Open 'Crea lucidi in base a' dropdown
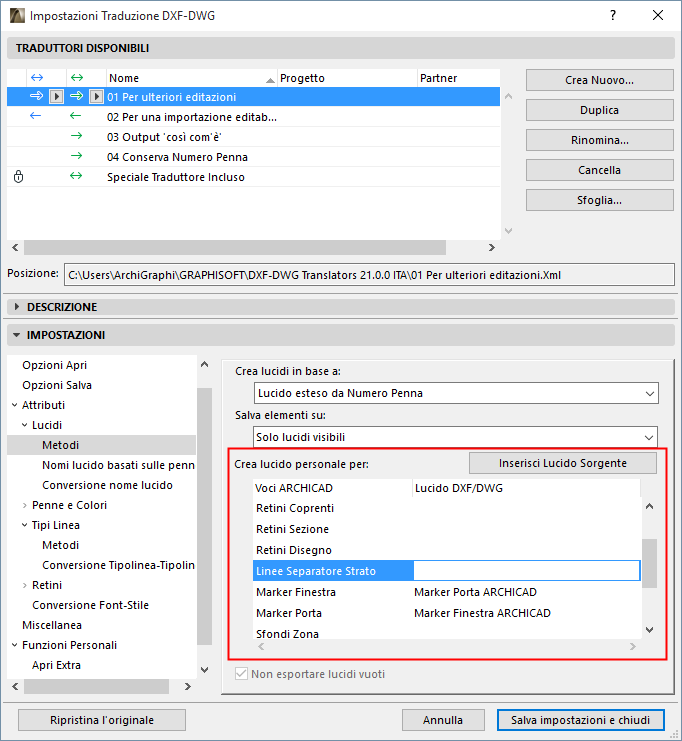 pos(456,393)
